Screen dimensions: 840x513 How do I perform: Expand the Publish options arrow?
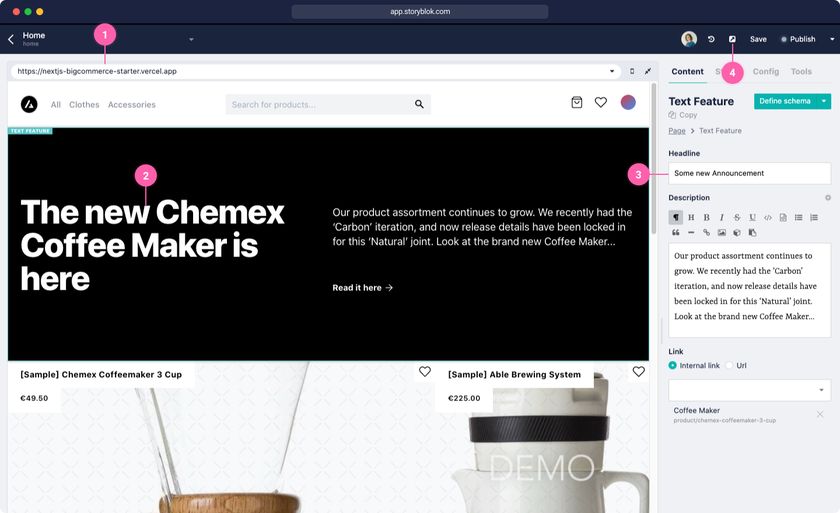[x=831, y=39]
